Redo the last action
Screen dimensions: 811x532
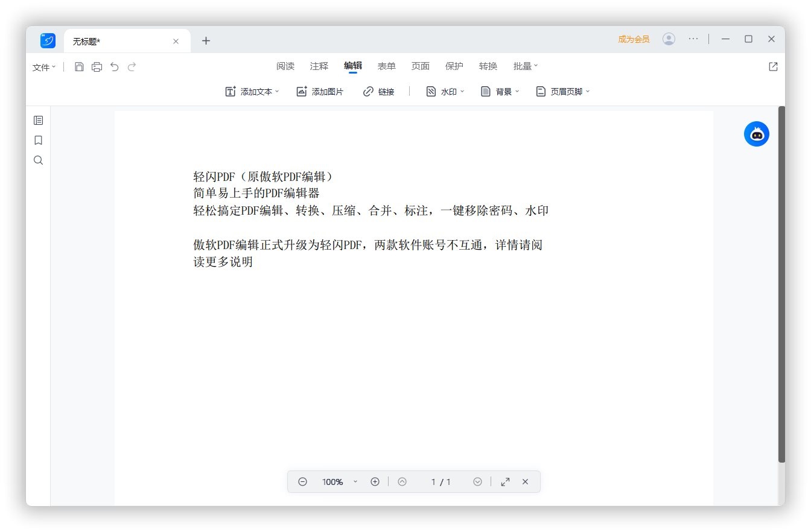tap(132, 67)
